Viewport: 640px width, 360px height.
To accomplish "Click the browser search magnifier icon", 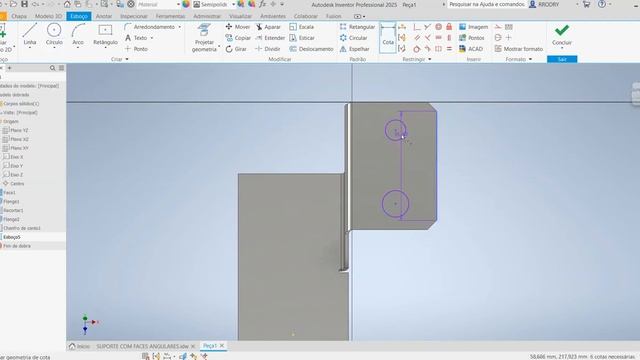I will 52,68.
